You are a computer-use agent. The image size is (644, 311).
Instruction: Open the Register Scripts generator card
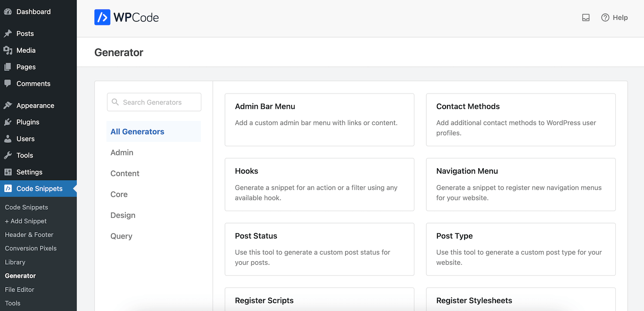[319, 299]
